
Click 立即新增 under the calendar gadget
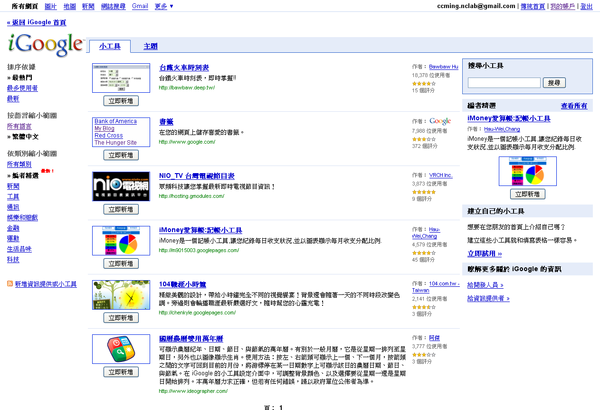[121, 372]
